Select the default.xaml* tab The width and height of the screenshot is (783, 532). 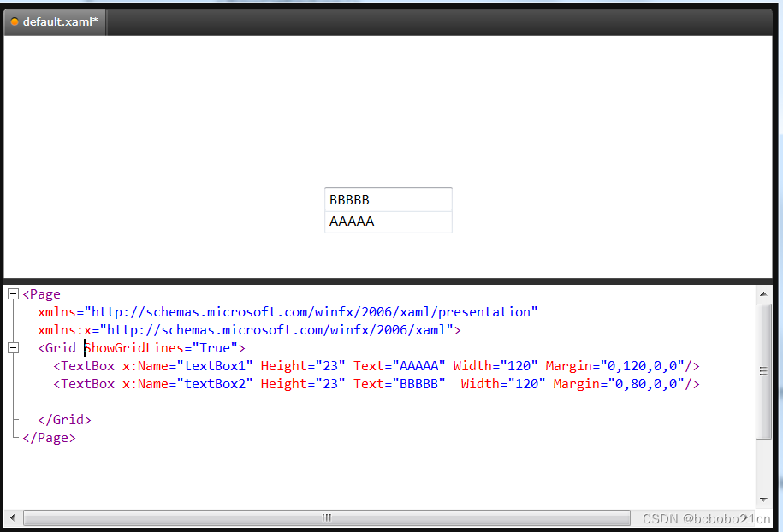pos(55,22)
